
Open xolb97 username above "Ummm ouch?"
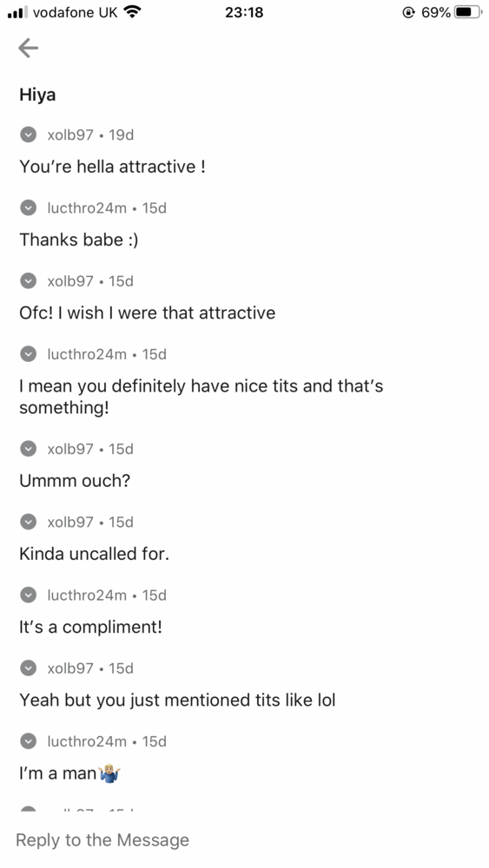[x=70, y=449]
